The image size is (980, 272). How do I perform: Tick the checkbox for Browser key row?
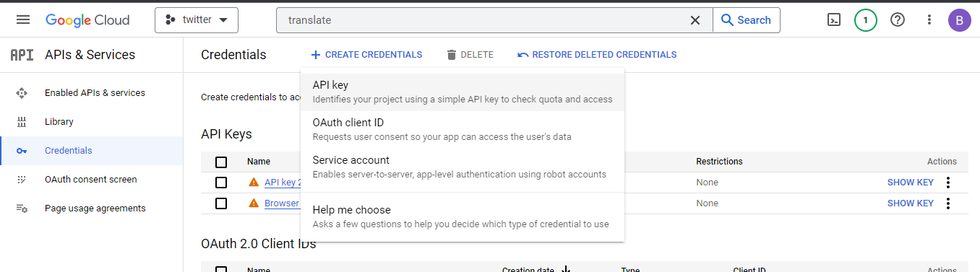click(x=221, y=203)
